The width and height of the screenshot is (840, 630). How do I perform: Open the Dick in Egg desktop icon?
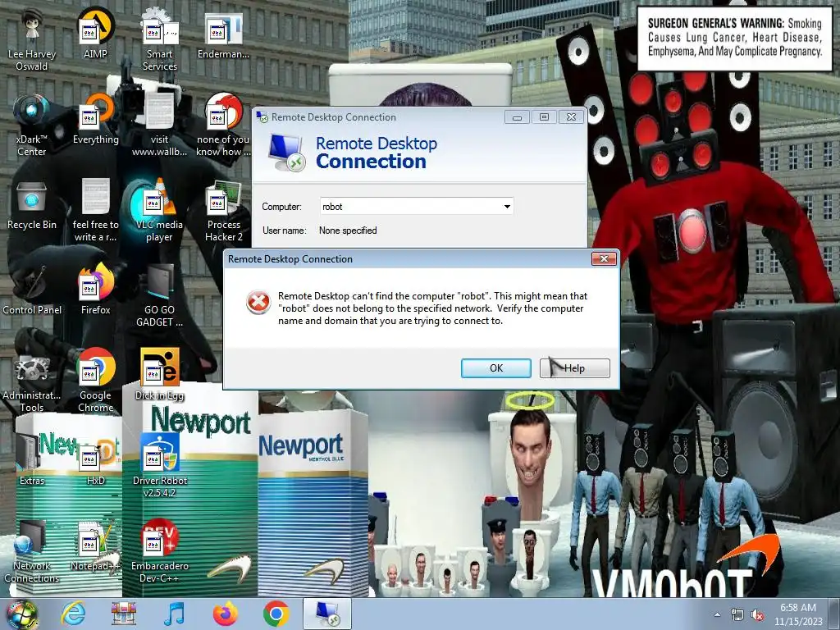160,375
